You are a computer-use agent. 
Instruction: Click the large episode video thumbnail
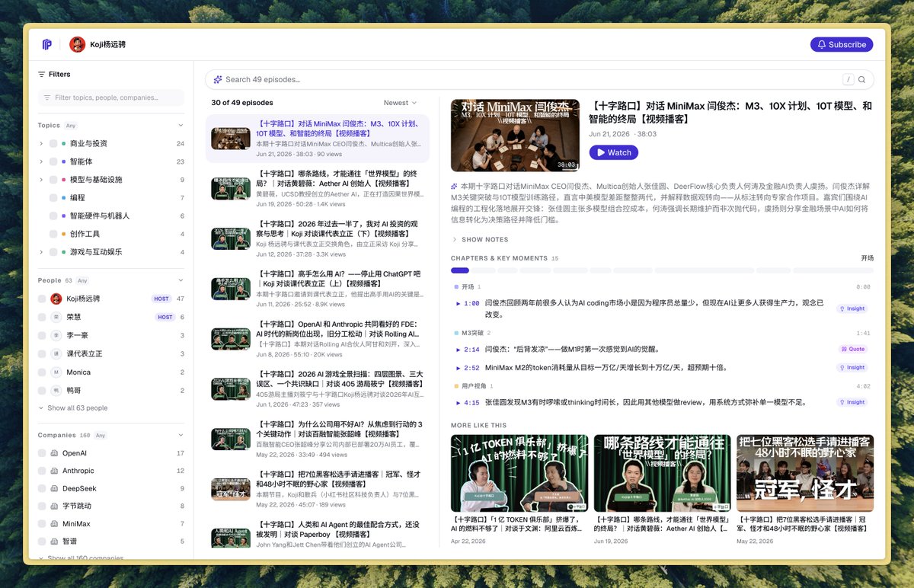[515, 135]
